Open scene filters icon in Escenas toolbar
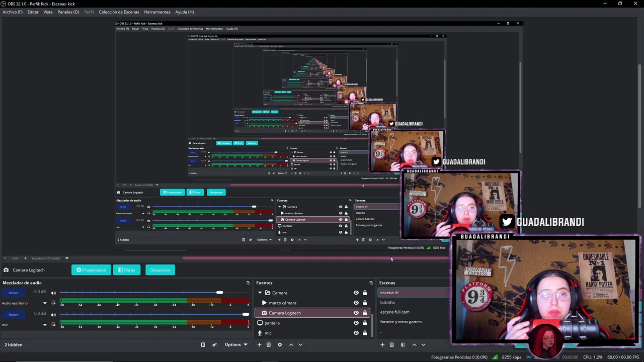Viewport: 644px width, 362px height. [403, 345]
